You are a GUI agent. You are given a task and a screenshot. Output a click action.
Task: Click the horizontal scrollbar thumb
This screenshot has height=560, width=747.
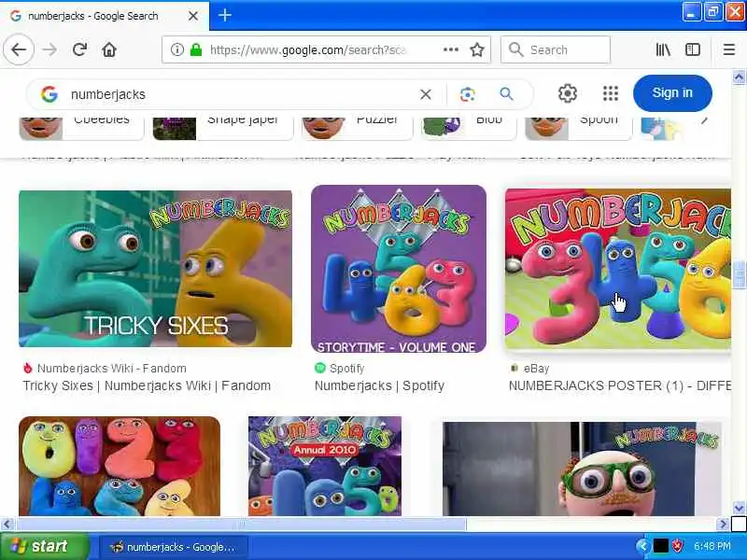tap(241, 525)
